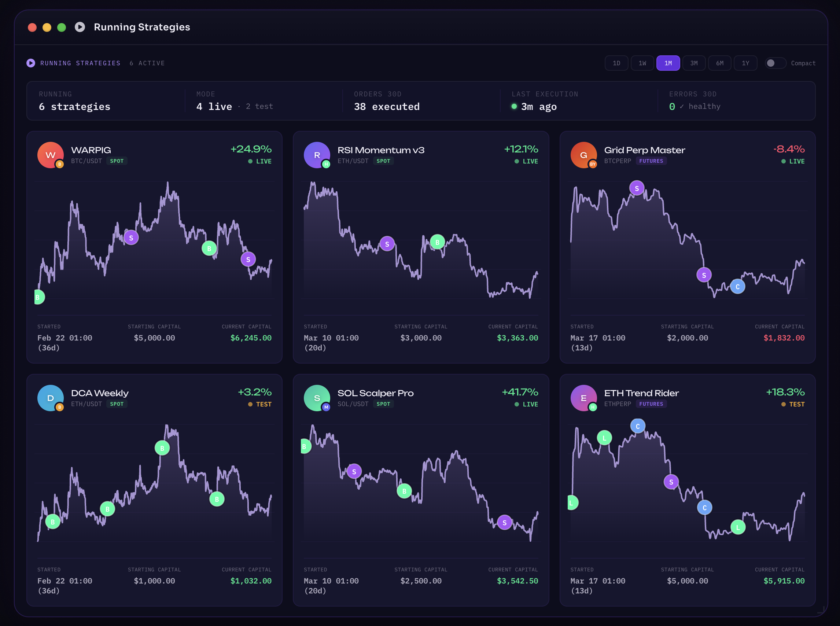Click the ETH Trend Rider avatar icon
This screenshot has height=626, width=840.
tap(583, 398)
